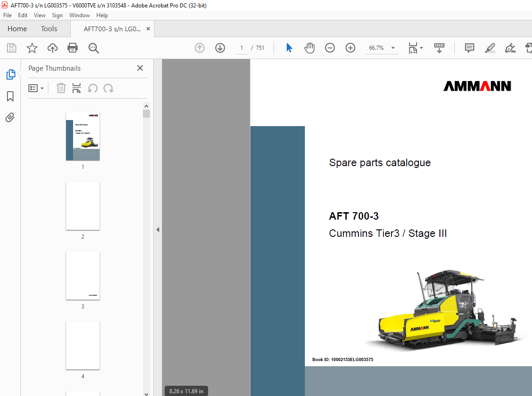Add a comment sticky note
The height and width of the screenshot is (396, 532).
tap(469, 48)
